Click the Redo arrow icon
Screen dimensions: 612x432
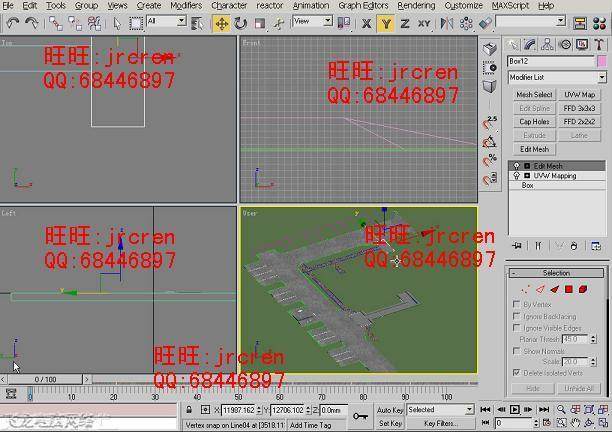click(x=32, y=23)
